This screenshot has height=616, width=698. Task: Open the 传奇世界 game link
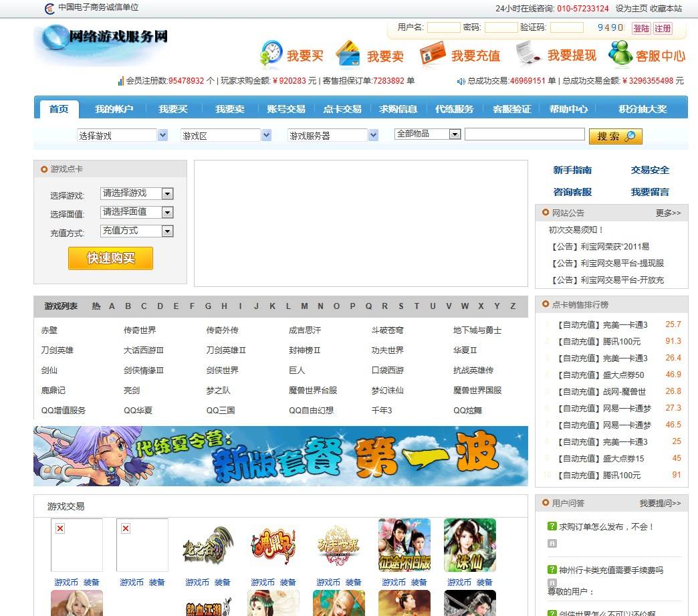pyautogui.click(x=140, y=330)
